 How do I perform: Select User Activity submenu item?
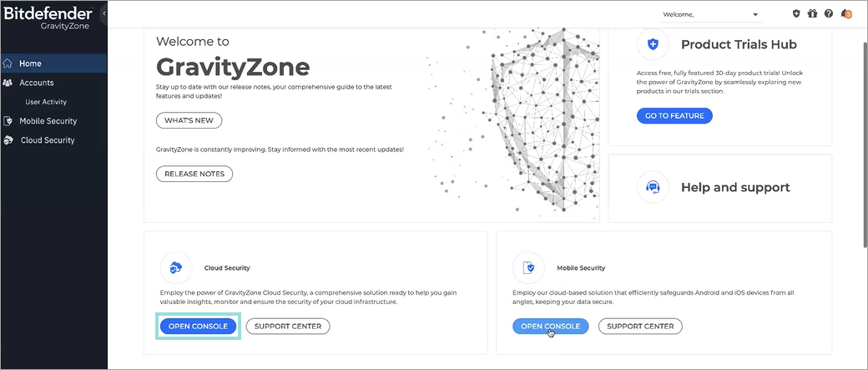(x=46, y=102)
